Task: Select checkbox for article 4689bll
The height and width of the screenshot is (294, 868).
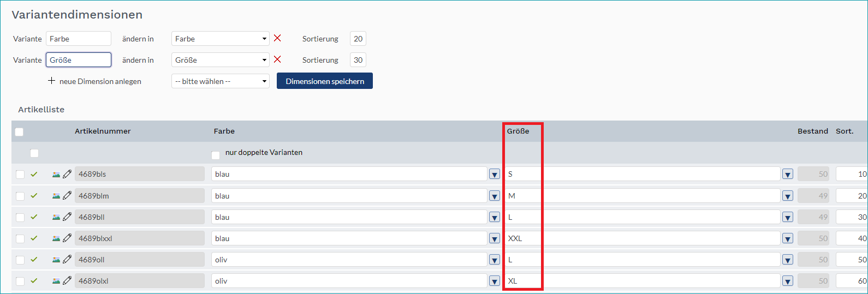Action: tap(20, 217)
